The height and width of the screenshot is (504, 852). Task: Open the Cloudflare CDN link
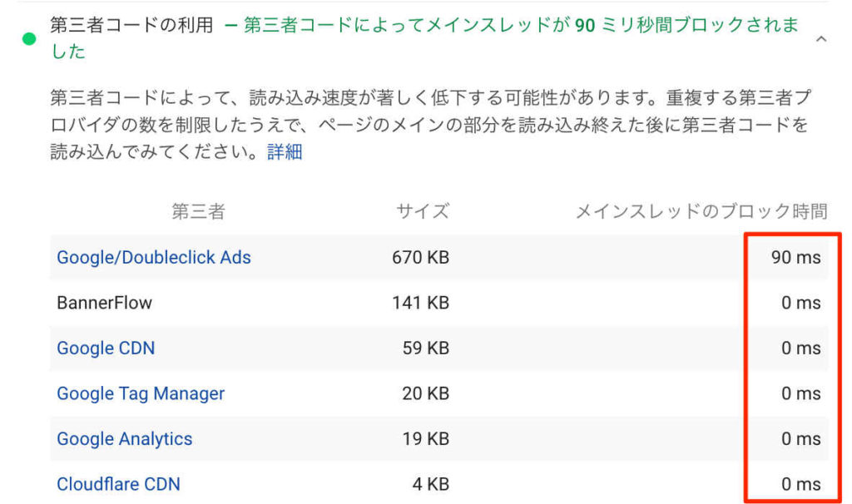tap(118, 484)
